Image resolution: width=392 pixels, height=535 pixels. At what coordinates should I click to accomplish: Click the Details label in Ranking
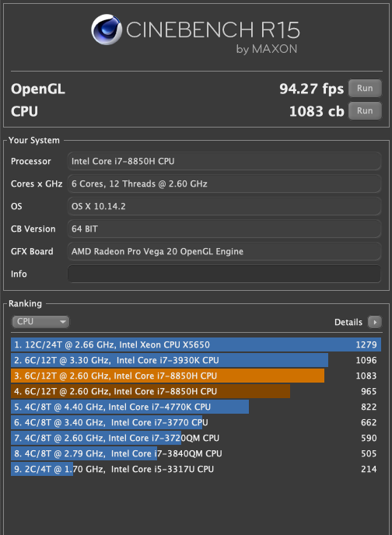tap(348, 322)
